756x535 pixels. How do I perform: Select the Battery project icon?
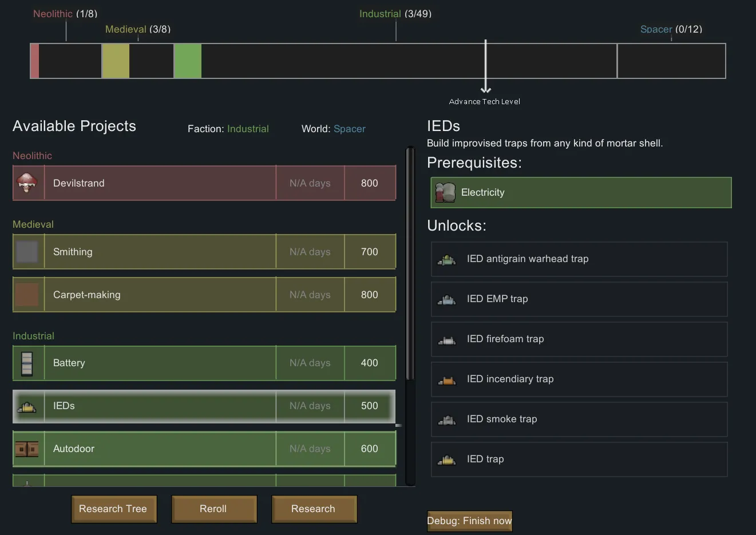coord(27,363)
